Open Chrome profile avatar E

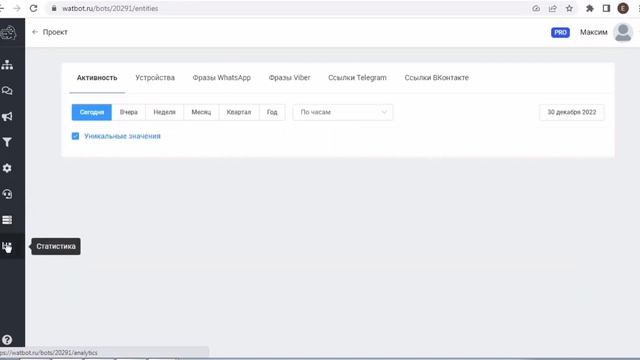(x=623, y=8)
